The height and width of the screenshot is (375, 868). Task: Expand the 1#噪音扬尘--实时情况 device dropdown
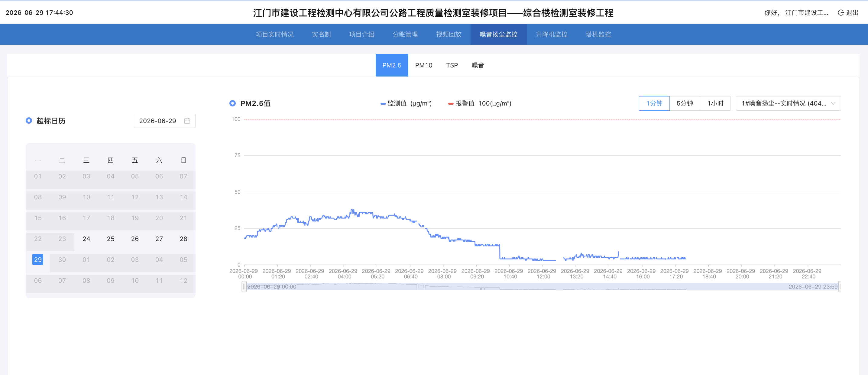coord(788,103)
